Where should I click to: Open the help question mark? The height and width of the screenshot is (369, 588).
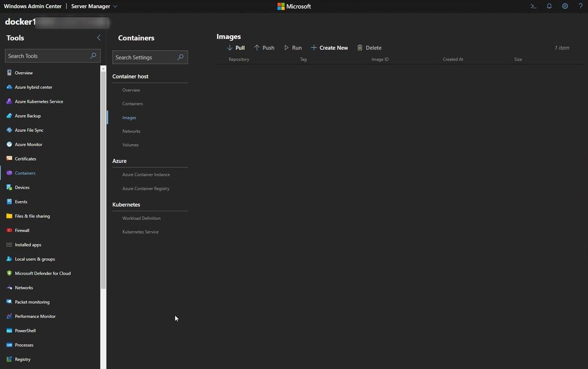[x=580, y=6]
